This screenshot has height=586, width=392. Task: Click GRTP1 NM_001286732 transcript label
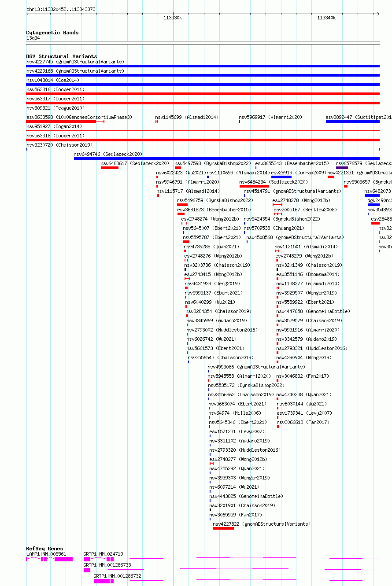[x=118, y=576]
